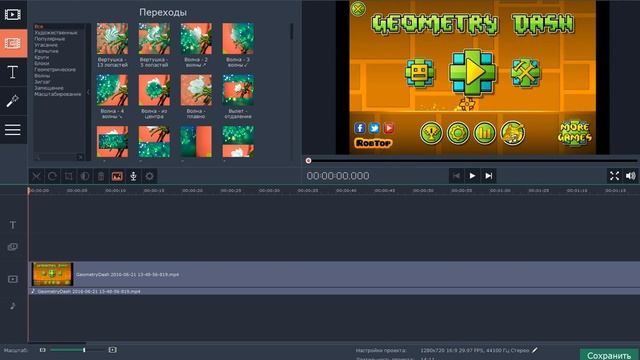The width and height of the screenshot is (640, 360).
Task: Select 'Волна - 2 волны' transition thumbnail
Action: (196, 39)
